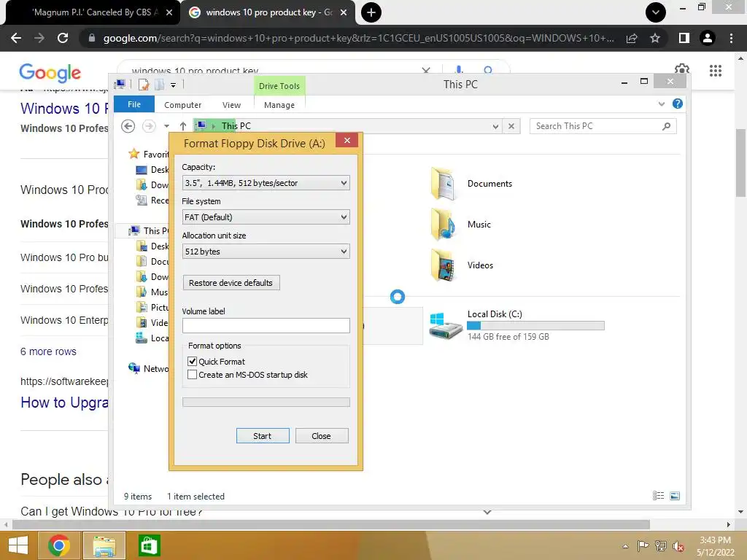Expand the address bar history dropdown
This screenshot has height=560, width=747.
click(495, 126)
